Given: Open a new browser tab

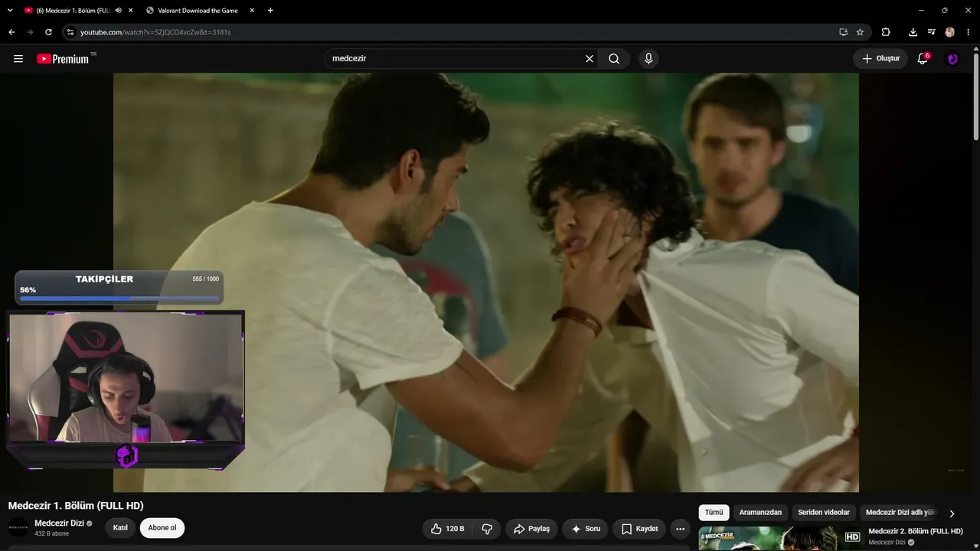Looking at the screenshot, I should pyautogui.click(x=270, y=11).
